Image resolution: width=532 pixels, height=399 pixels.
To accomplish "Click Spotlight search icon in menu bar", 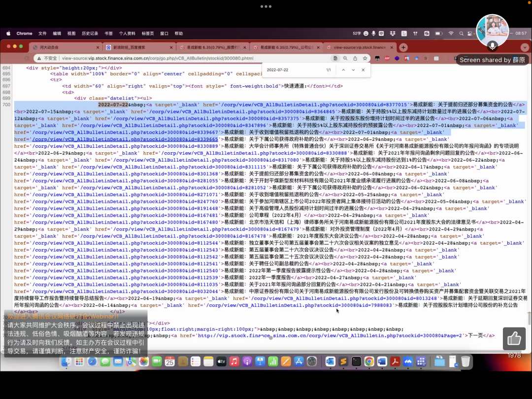I will (461, 33).
